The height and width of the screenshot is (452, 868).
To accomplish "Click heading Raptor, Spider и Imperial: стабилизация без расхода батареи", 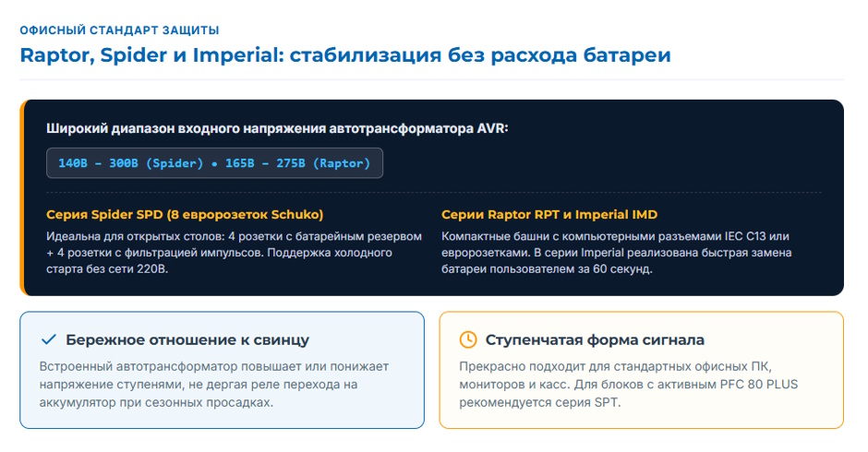I will (x=345, y=55).
